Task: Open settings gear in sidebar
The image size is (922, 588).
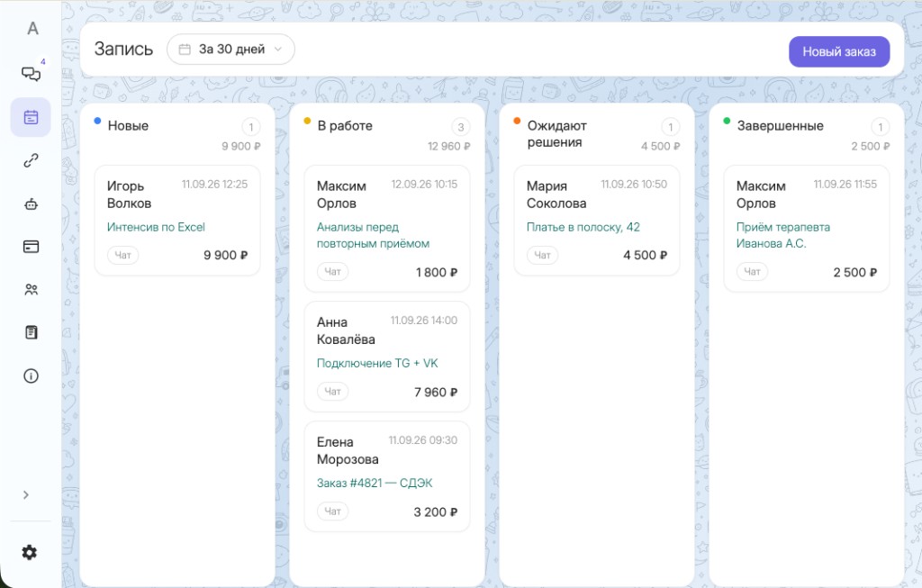Action: [30, 552]
